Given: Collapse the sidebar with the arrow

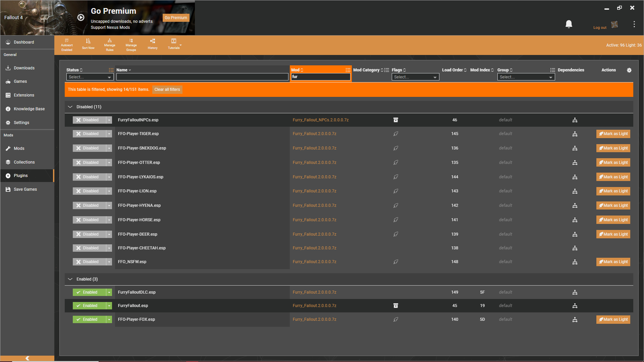Looking at the screenshot, I should tap(27, 358).
